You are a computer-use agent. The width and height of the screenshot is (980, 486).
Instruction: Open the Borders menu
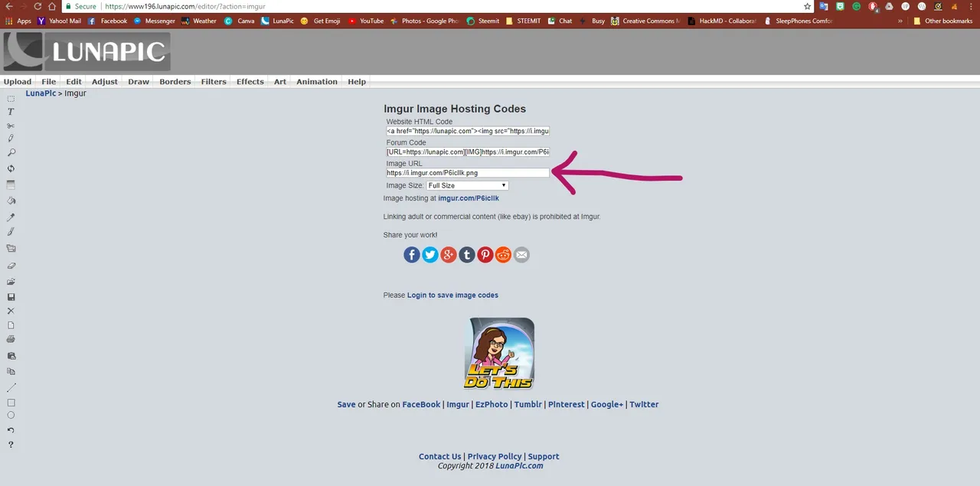click(x=175, y=82)
